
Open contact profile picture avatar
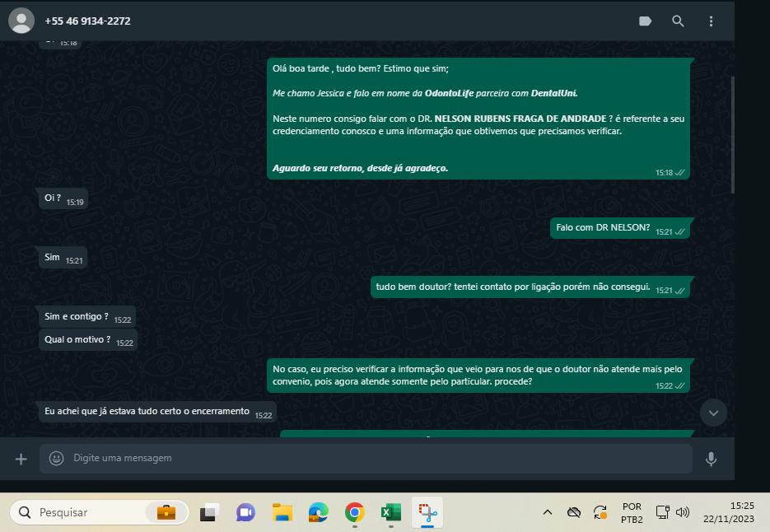[x=21, y=21]
